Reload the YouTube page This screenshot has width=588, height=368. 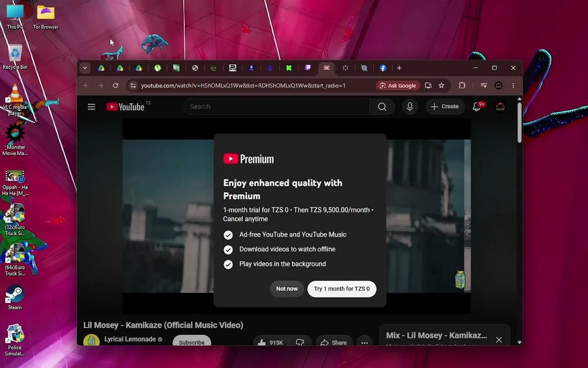[115, 86]
